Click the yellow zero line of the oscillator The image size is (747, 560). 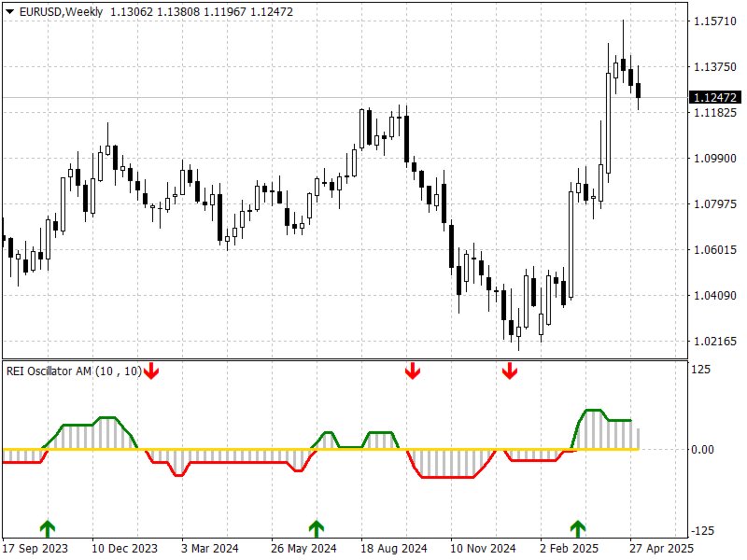(320, 449)
